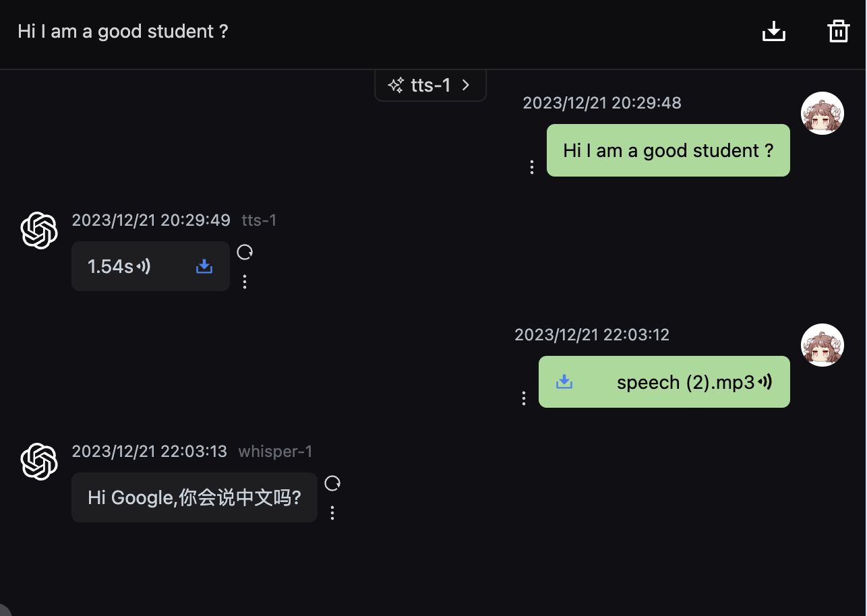Open options menu for "Hi I am a good student ?" bubble

pos(532,167)
